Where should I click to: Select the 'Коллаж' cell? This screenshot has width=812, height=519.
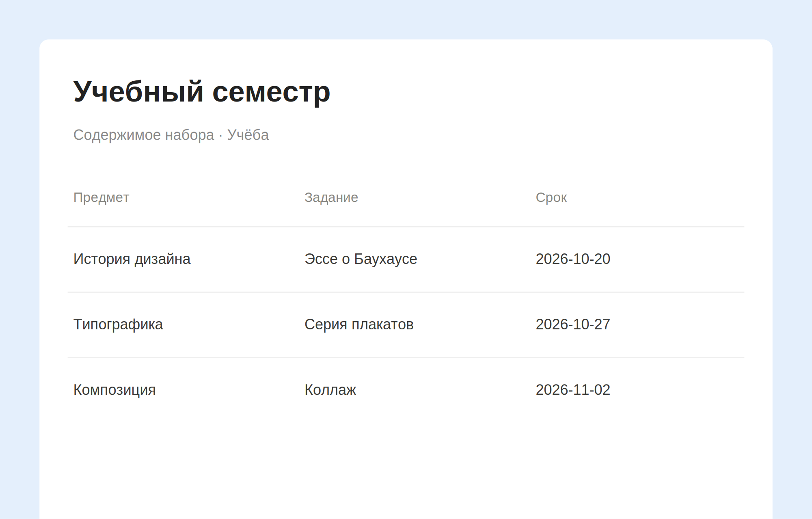click(330, 390)
